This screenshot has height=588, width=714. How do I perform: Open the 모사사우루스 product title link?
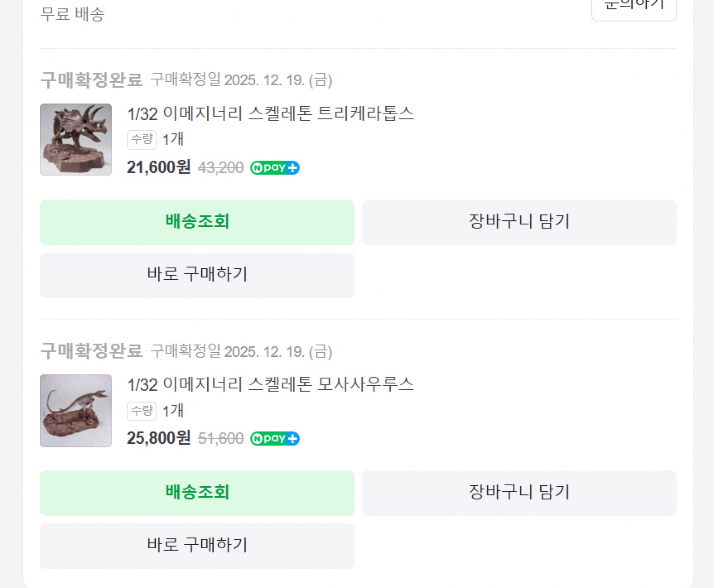click(270, 384)
